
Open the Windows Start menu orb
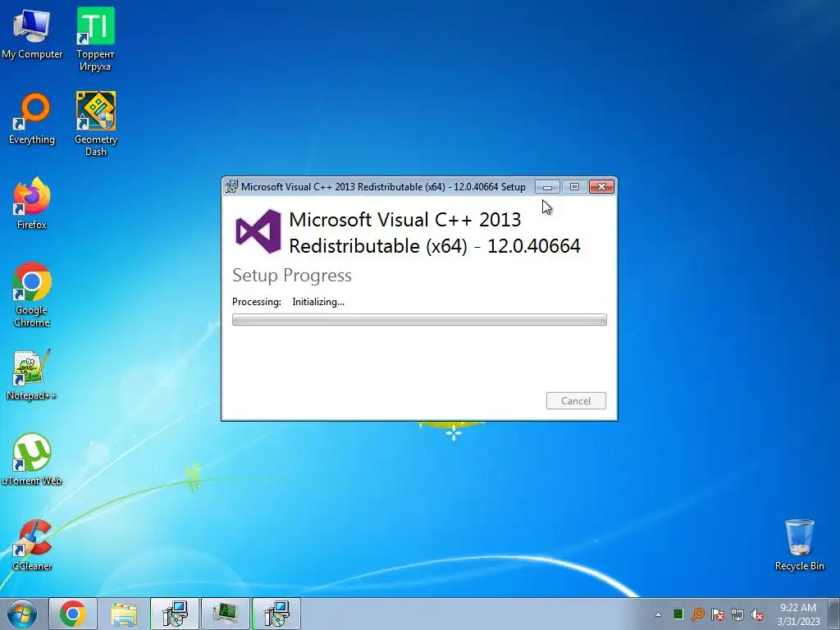click(22, 614)
